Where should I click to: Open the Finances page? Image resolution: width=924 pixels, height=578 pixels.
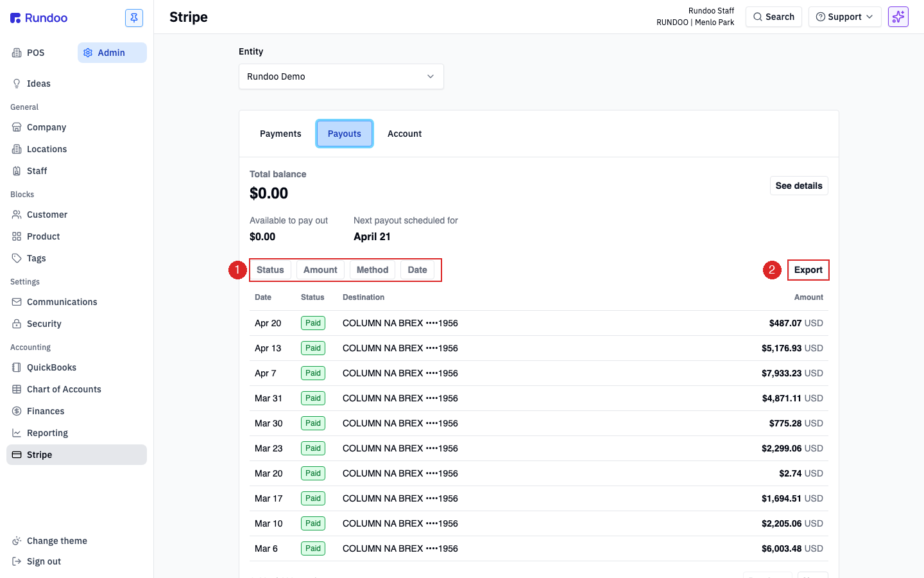pyautogui.click(x=76, y=411)
